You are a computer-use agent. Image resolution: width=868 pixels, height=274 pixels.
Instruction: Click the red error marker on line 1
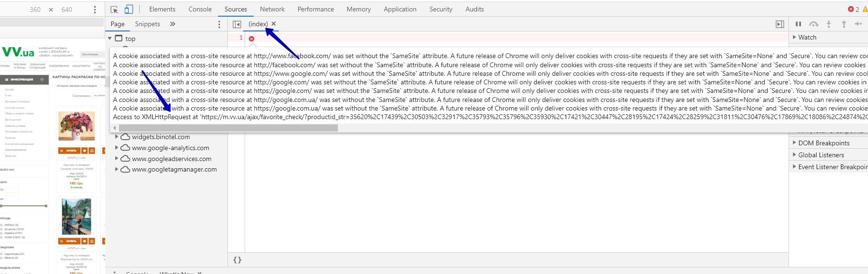(251, 39)
